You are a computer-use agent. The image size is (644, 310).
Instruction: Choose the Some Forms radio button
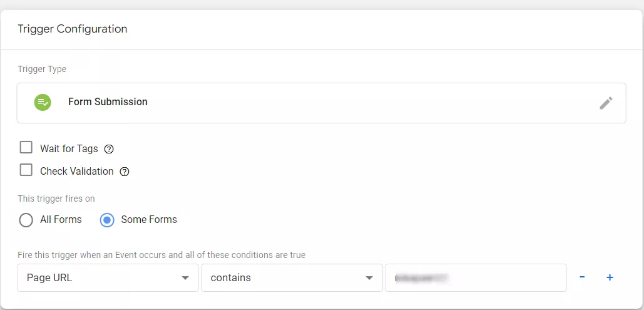[107, 220]
